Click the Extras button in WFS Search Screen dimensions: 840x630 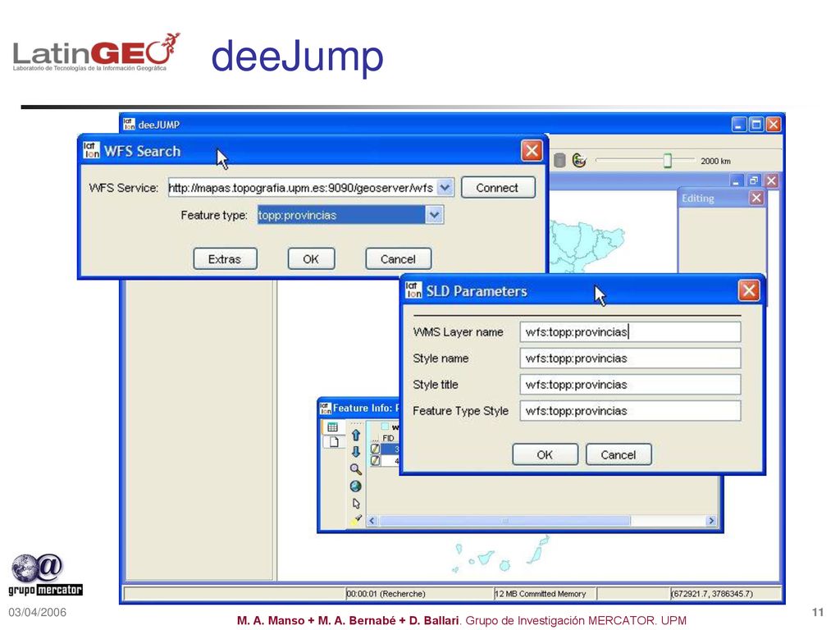(x=225, y=259)
